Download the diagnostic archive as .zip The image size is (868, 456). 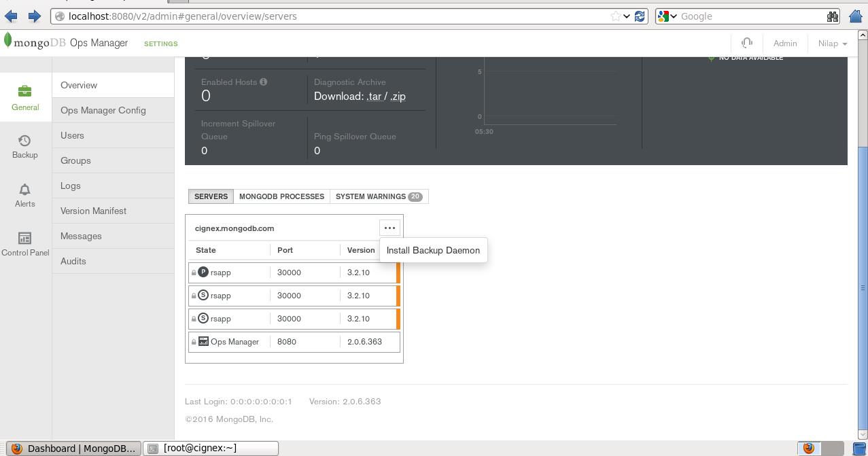[398, 97]
